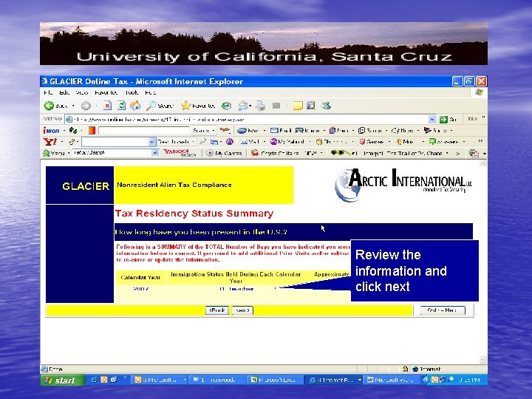The image size is (532, 399).
Task: Click Games on the Yahoo toolbar
Action: tap(372, 141)
